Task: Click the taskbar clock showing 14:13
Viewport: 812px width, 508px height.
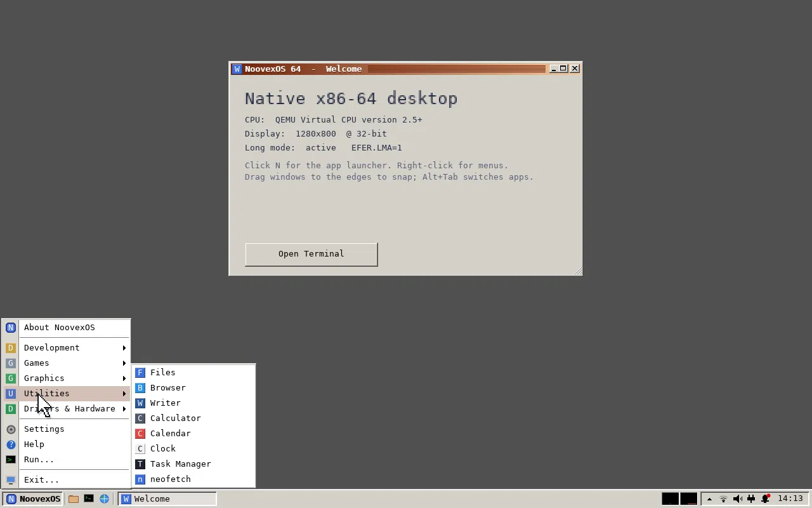Action: (790, 499)
